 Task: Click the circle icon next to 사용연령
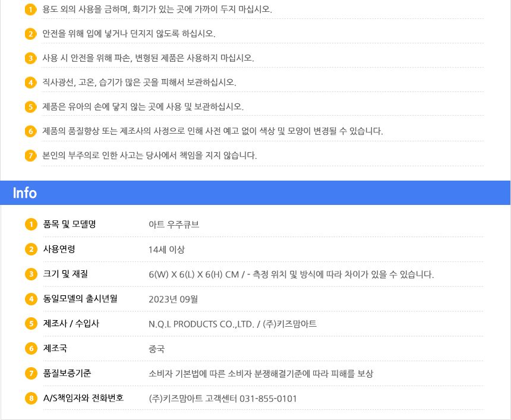pyautogui.click(x=30, y=249)
